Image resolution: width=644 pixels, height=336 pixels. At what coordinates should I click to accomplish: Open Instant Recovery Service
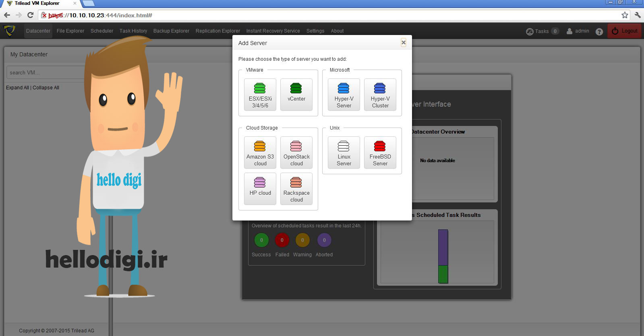273,31
